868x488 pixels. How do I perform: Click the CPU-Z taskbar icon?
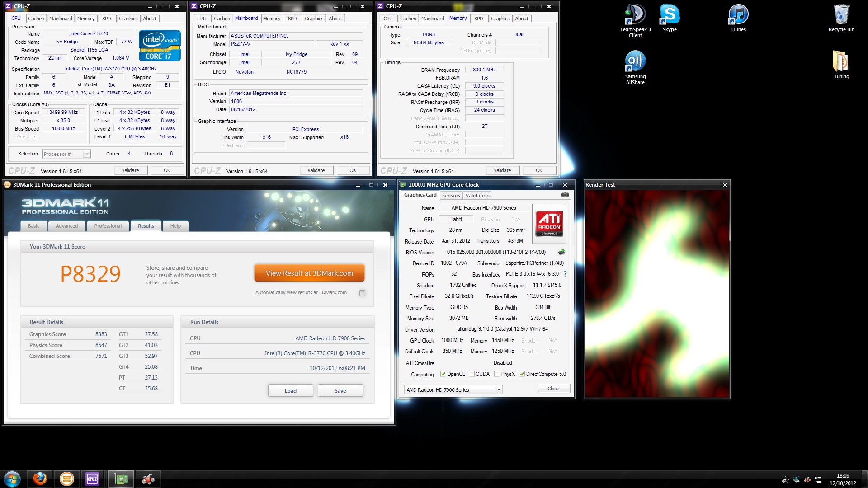pos(92,479)
